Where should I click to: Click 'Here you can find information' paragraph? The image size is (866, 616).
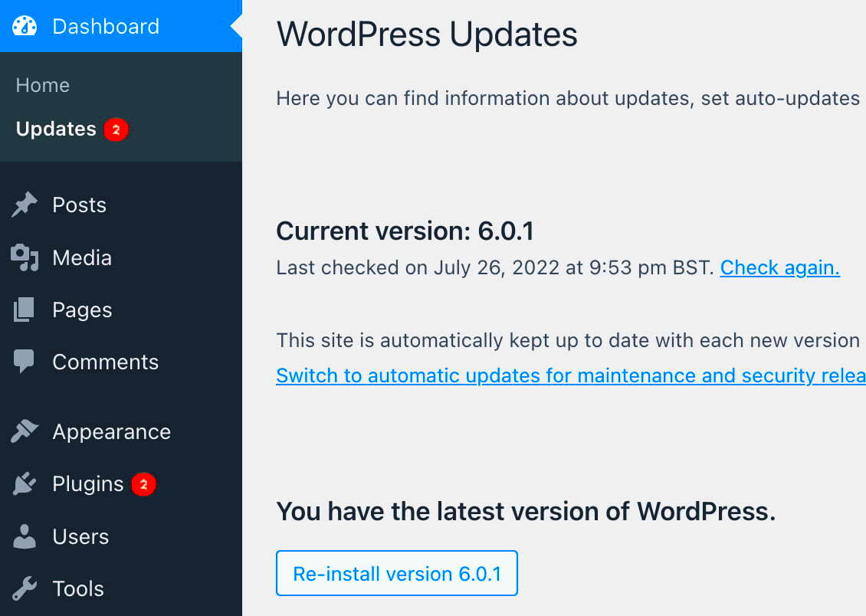(569, 98)
